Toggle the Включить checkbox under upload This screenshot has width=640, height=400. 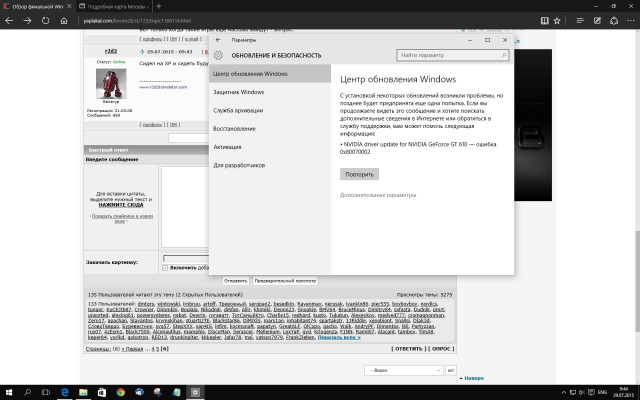point(165,268)
